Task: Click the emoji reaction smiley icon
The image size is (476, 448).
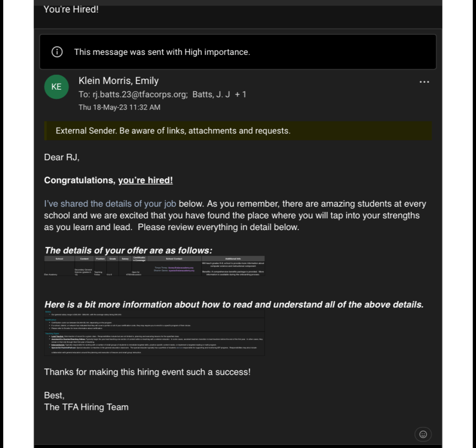Action: 423,434
